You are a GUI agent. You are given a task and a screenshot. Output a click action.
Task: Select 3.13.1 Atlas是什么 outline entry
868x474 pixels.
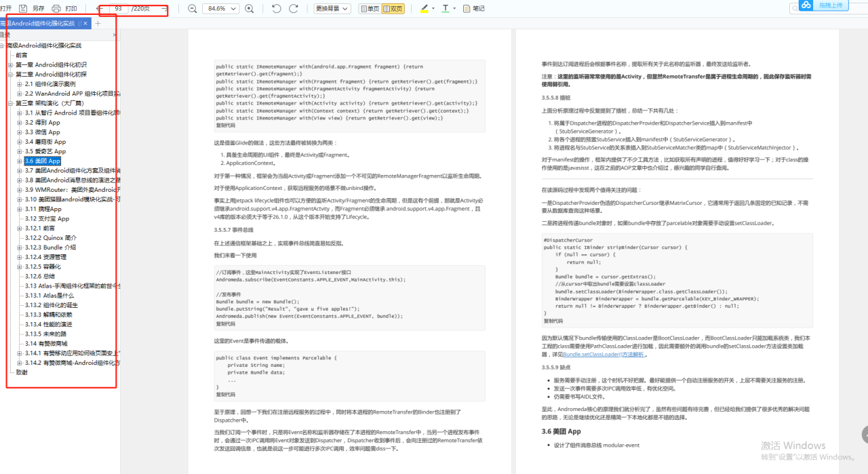50,296
